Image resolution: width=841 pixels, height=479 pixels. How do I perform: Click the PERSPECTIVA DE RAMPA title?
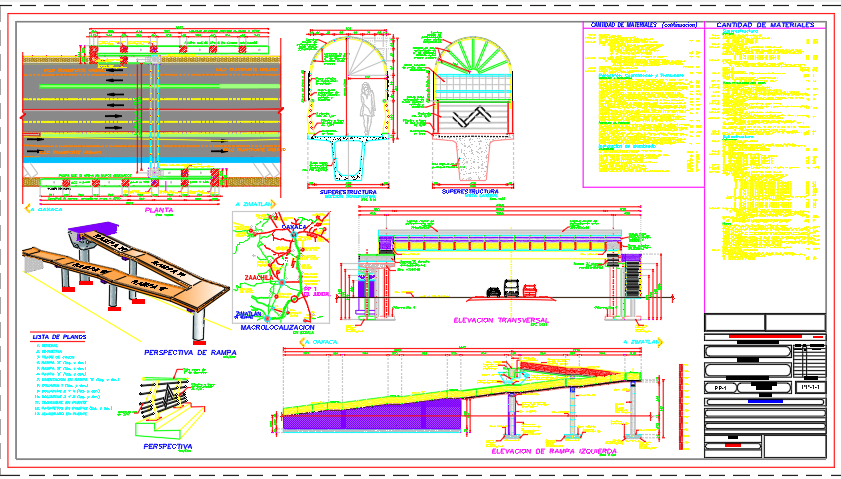coord(191,353)
